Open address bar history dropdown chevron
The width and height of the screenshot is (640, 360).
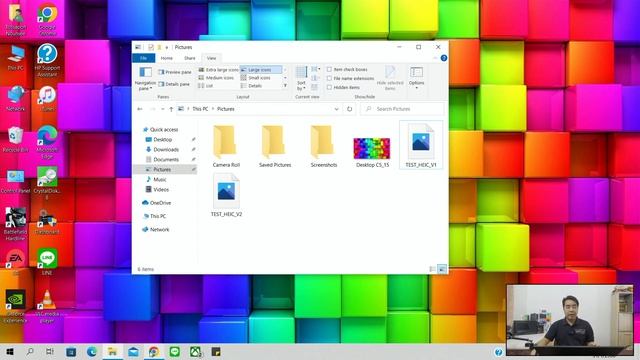coord(336,109)
